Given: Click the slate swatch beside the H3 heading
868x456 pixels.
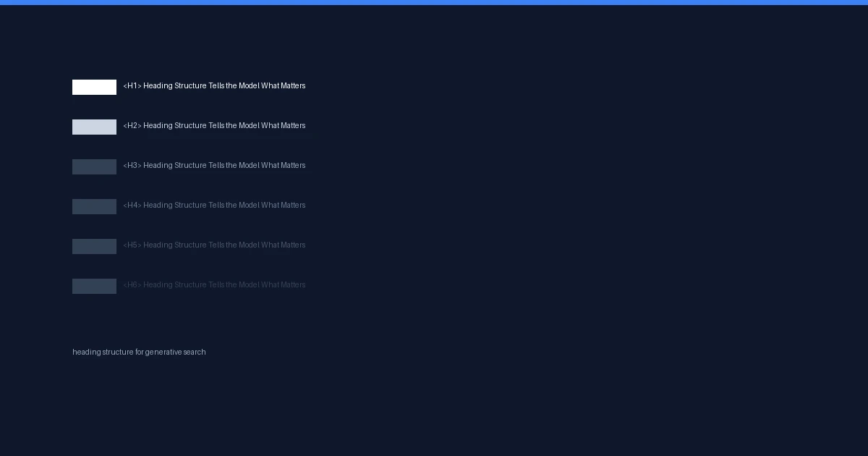Looking at the screenshot, I should [x=94, y=166].
